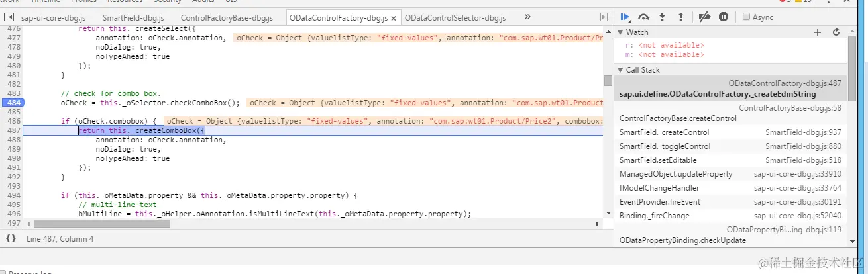Resume script execution

coord(625,17)
